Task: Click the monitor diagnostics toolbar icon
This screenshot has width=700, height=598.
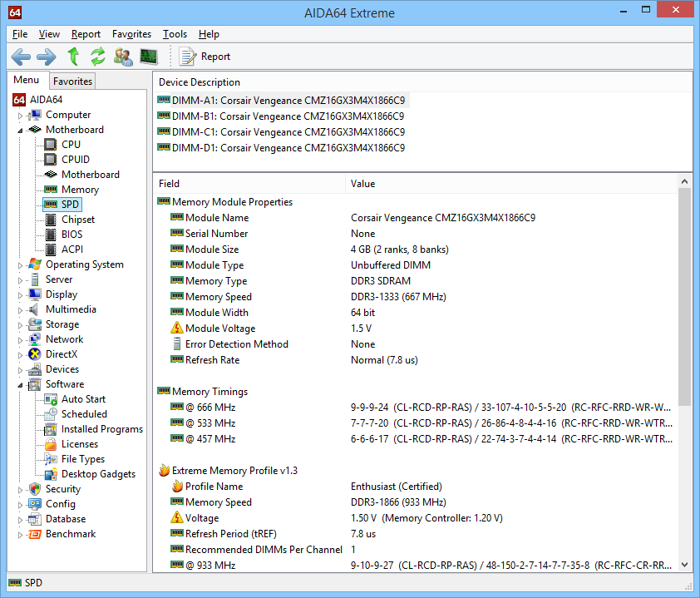Action: coord(149,57)
